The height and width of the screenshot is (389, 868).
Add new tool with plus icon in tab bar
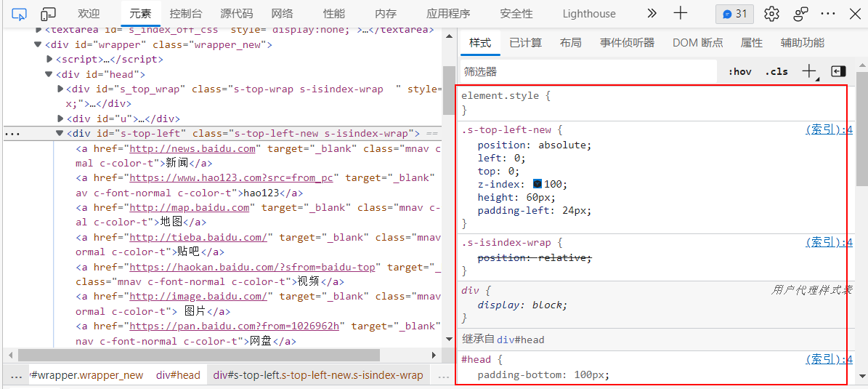681,14
